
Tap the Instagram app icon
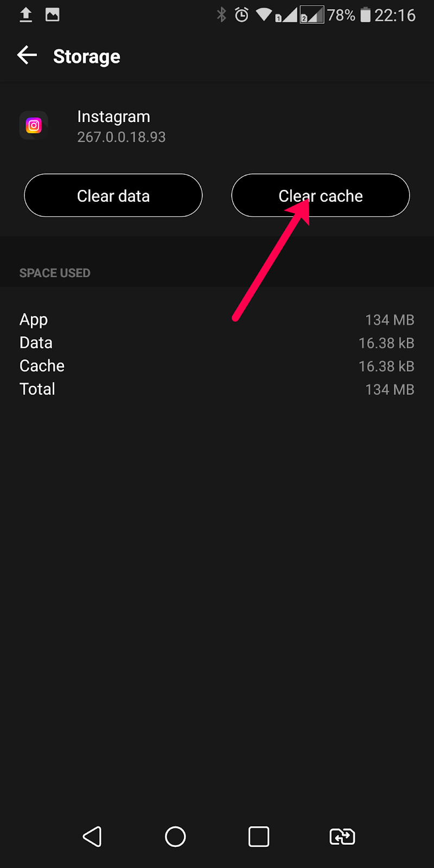(x=34, y=126)
